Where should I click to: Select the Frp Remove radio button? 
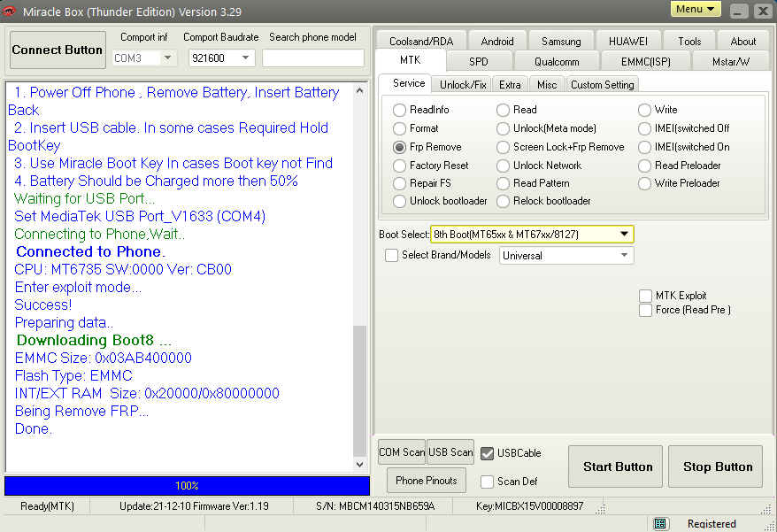(399, 147)
